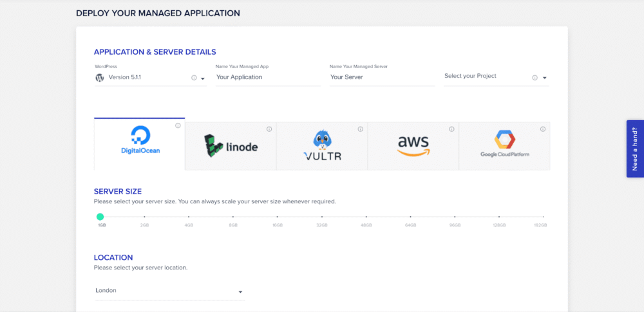644x312 pixels.
Task: Click the info icon on the Linode tab
Action: click(x=269, y=129)
